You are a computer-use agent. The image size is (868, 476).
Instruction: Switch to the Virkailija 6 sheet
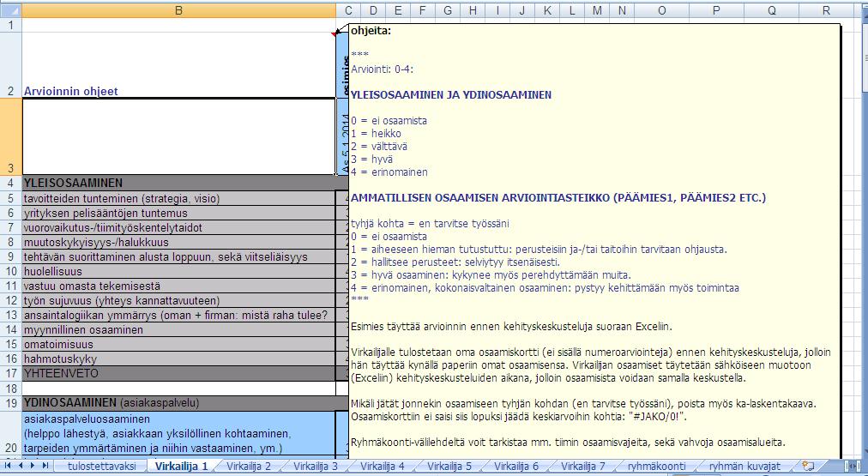coord(516,466)
